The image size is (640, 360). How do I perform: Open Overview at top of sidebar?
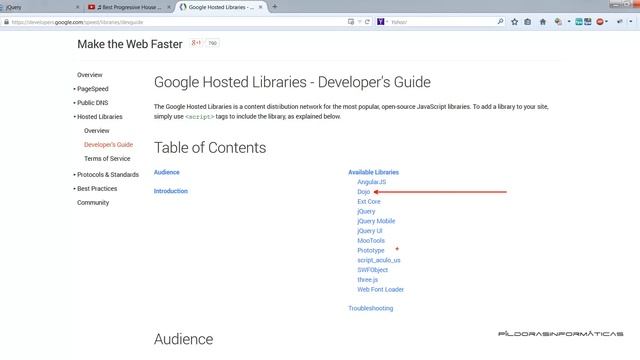90,75
